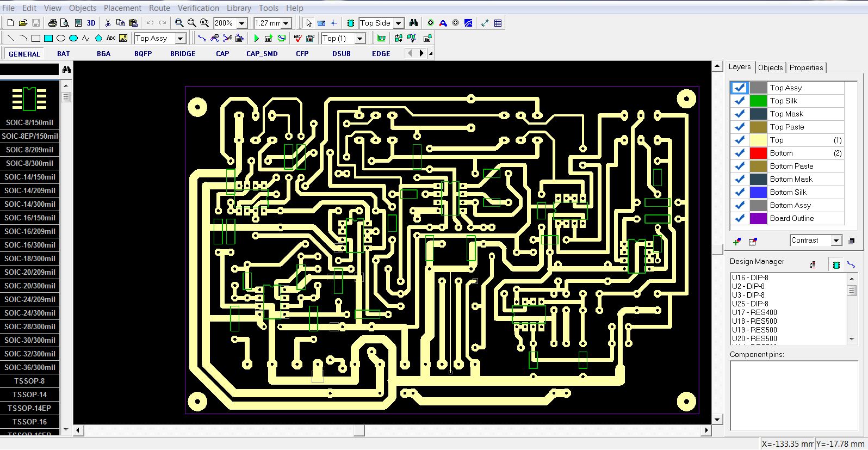Switch to the Properties tab
The image size is (868, 450).
pos(806,67)
